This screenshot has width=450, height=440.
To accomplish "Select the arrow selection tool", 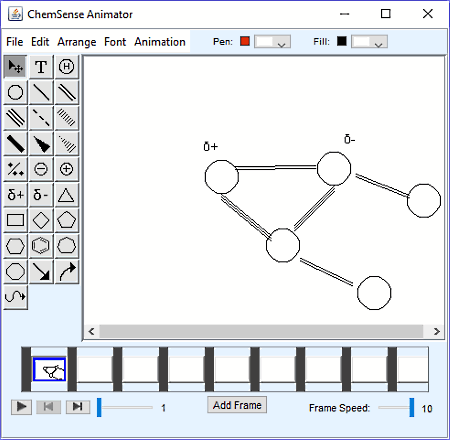I will coord(15,67).
